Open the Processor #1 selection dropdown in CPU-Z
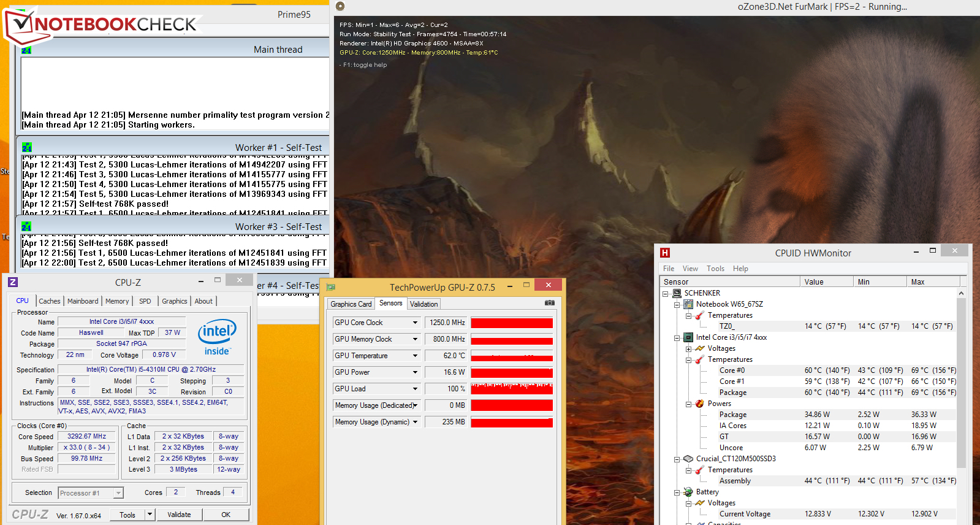The width and height of the screenshot is (980, 525). tap(118, 493)
